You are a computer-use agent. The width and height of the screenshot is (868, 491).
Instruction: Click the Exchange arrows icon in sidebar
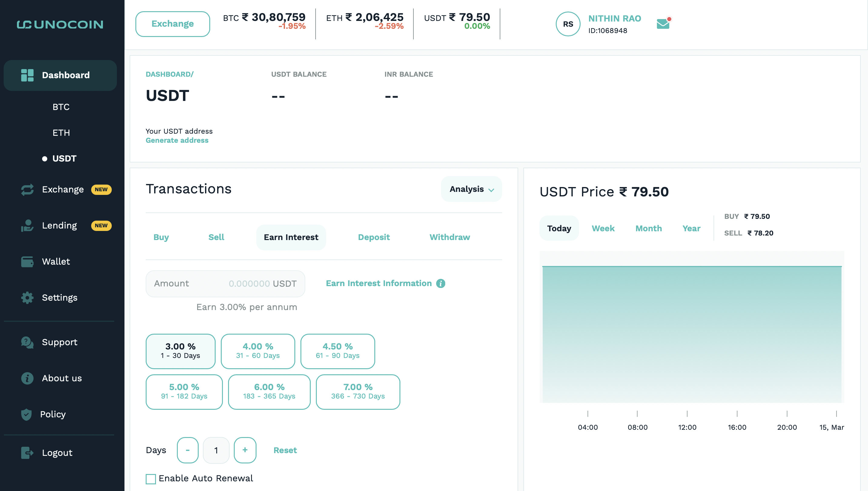click(x=27, y=189)
